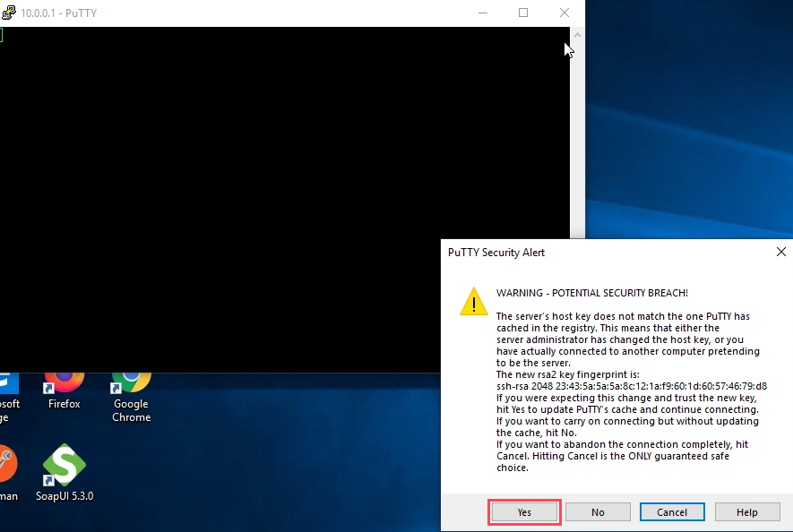This screenshot has height=532, width=793.
Task: Select the Postman desktop shortcut
Action: pos(9,473)
